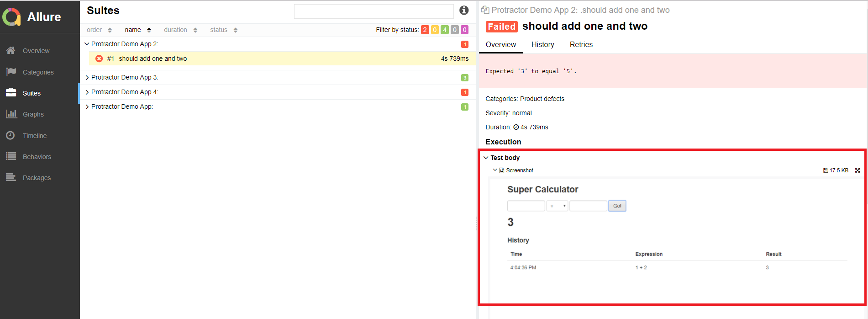Collapse the Test body section
Image resolution: width=868 pixels, height=319 pixels.
[486, 158]
